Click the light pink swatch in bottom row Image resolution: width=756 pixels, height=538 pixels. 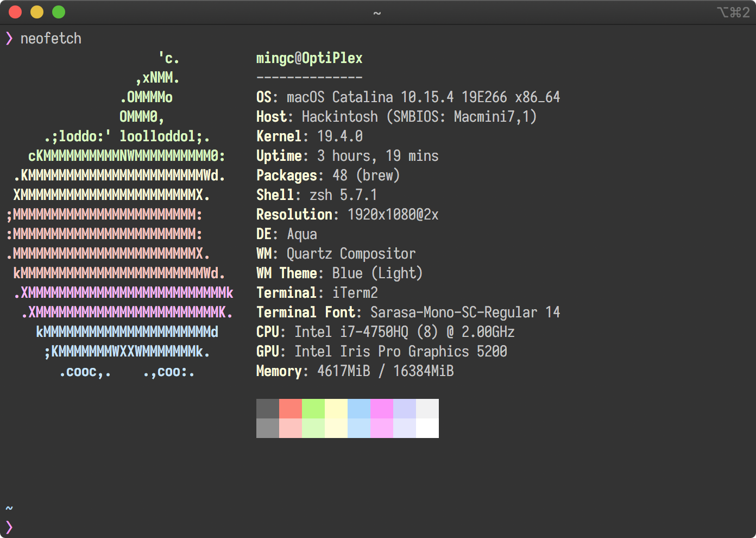pos(291,428)
